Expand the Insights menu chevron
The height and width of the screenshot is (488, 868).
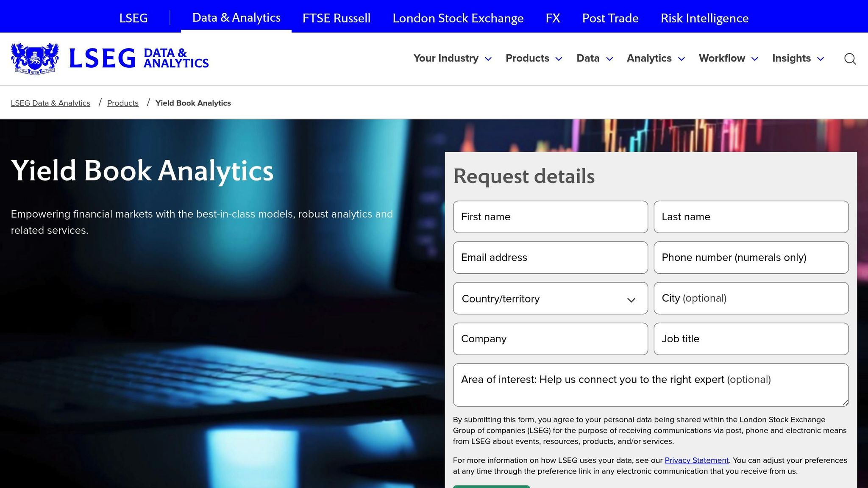pos(821,59)
